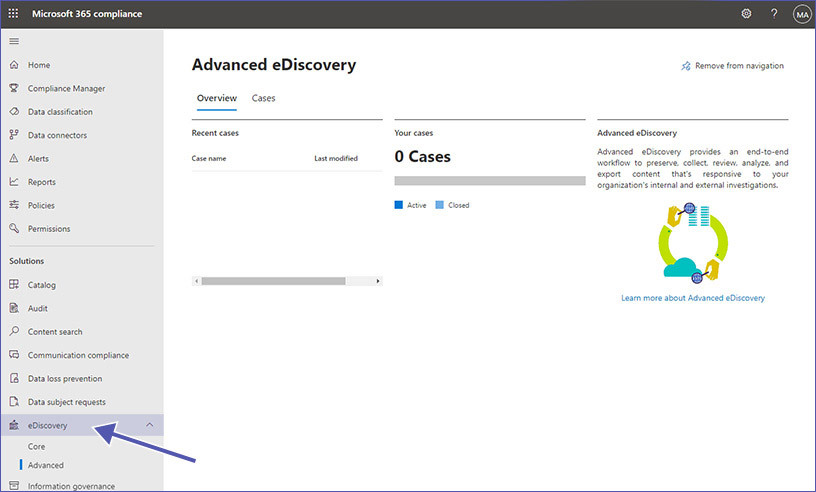The image size is (816, 492).
Task: Click the Data connectors icon
Action: [14, 135]
